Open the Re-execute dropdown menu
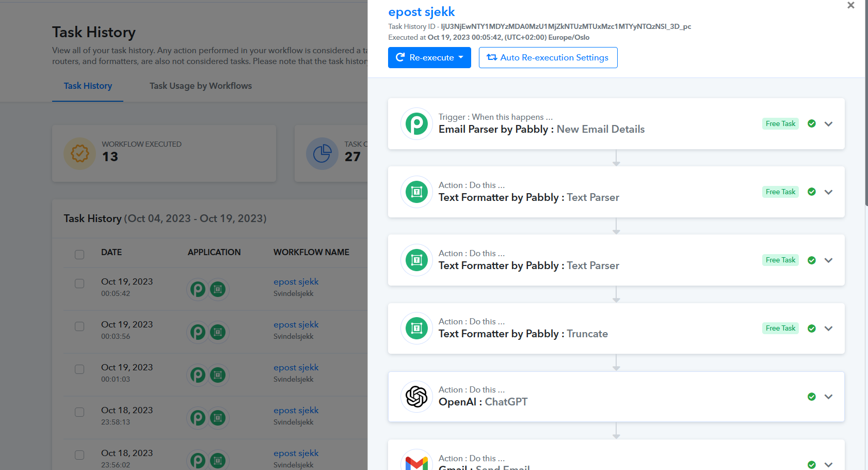 coord(429,57)
